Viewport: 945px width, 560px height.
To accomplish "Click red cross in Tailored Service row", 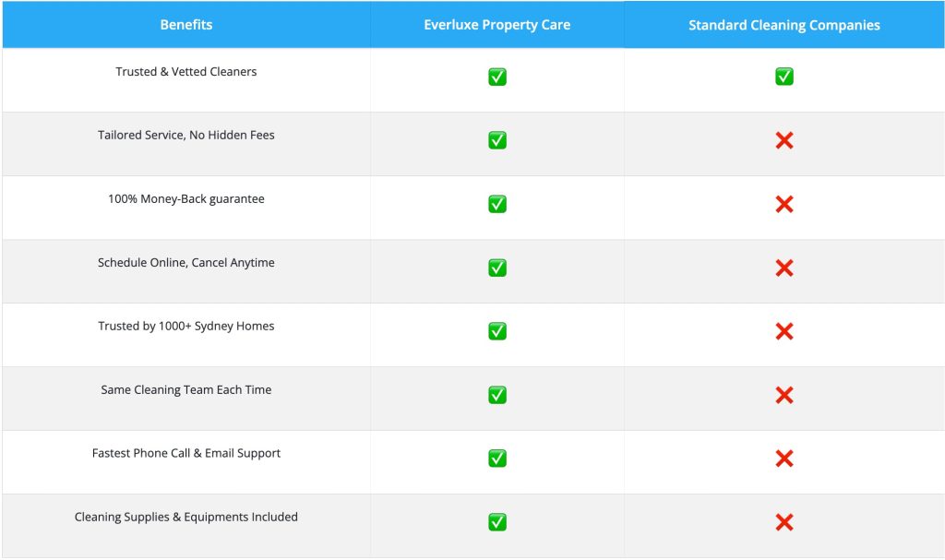I will point(784,140).
